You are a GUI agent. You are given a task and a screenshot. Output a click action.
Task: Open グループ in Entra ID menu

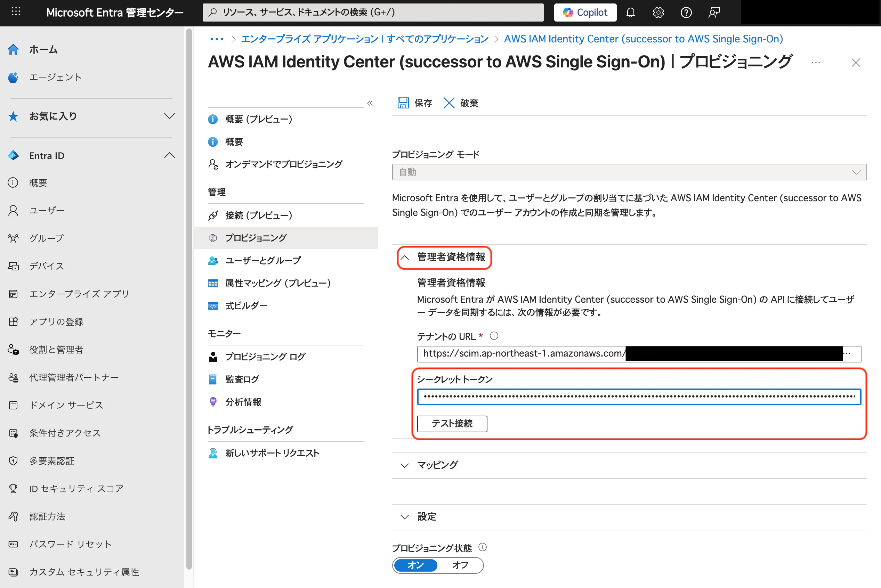click(47, 238)
